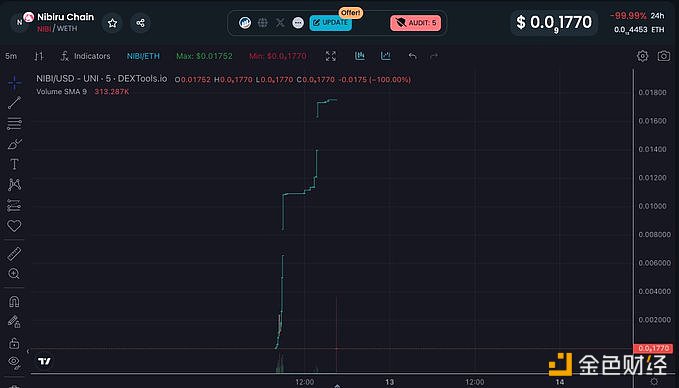The width and height of the screenshot is (679, 388).
Task: Select the ruler measure tool
Action: point(14,254)
